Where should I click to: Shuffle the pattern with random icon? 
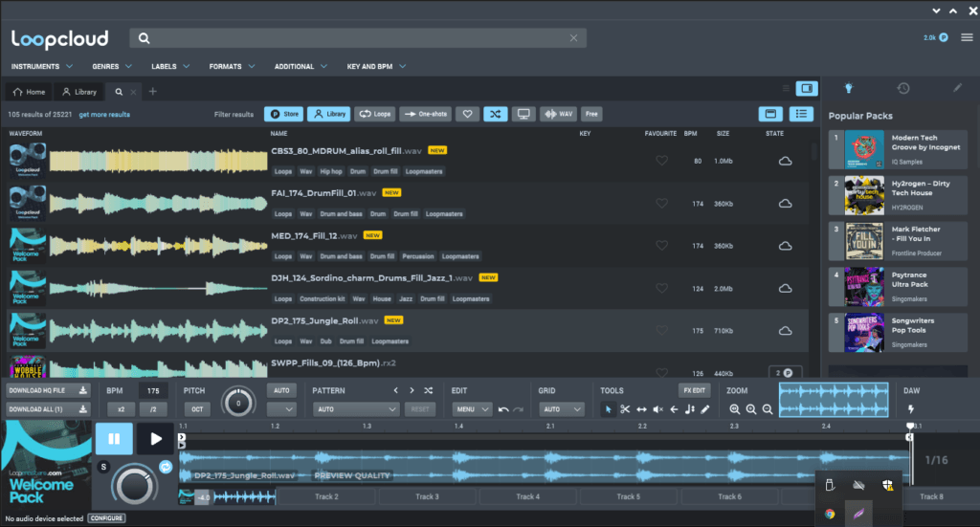tap(428, 390)
